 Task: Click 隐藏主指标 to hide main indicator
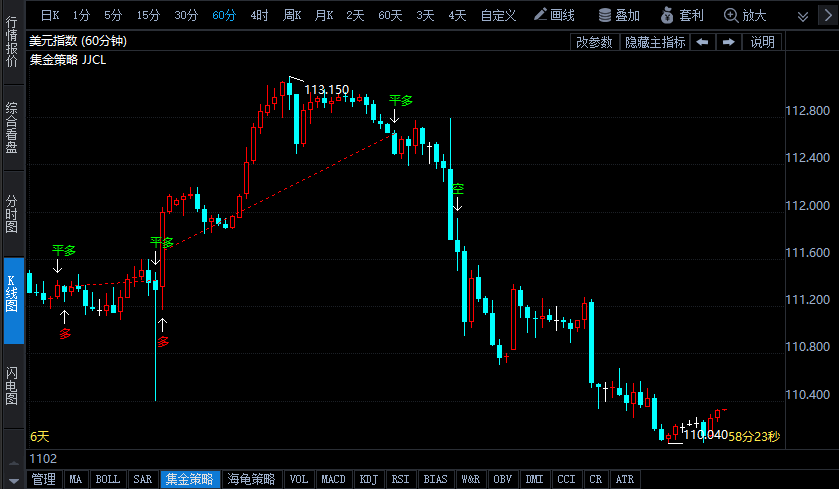[655, 42]
